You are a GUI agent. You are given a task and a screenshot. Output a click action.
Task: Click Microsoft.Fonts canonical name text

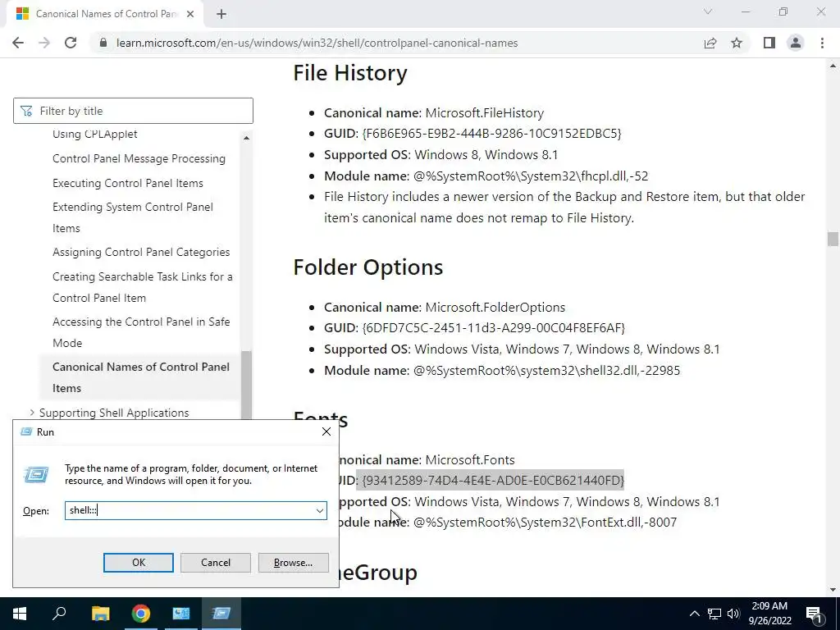tap(470, 460)
